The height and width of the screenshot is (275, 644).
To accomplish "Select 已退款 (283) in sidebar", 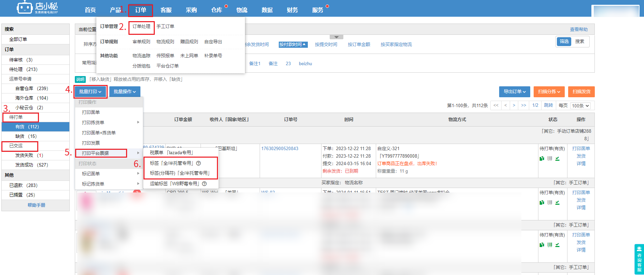I will (x=36, y=185).
